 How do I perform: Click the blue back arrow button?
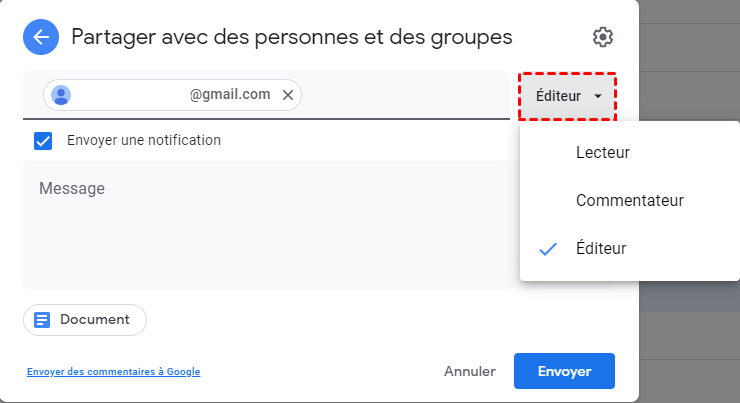(41, 38)
